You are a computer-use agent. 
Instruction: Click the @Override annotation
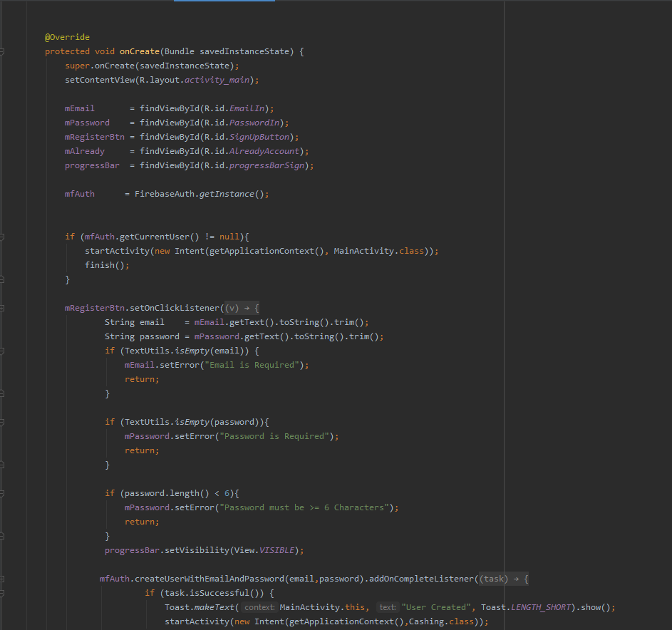(67, 37)
